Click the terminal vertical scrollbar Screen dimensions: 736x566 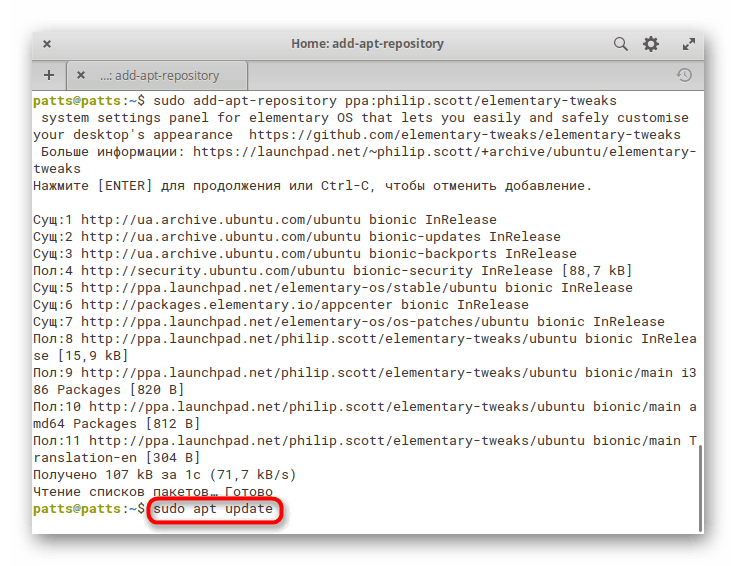pos(698,488)
